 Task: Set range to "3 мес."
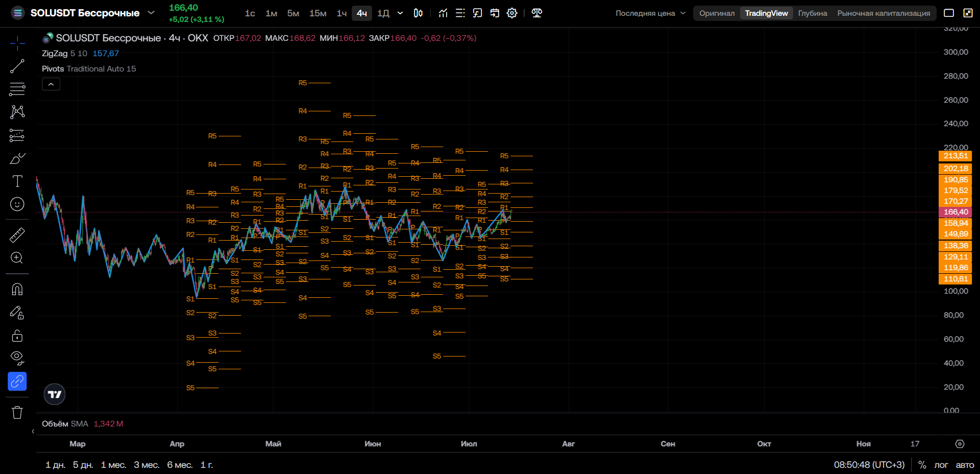(x=146, y=465)
